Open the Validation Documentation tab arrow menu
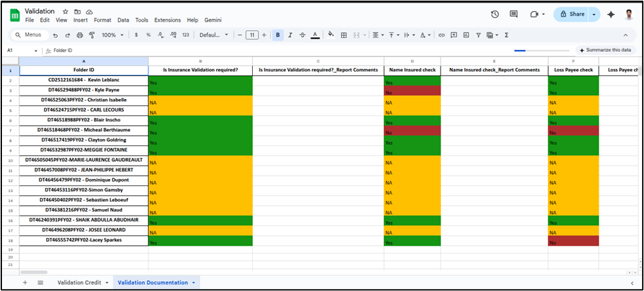This screenshot has height=291, width=644. click(x=194, y=282)
